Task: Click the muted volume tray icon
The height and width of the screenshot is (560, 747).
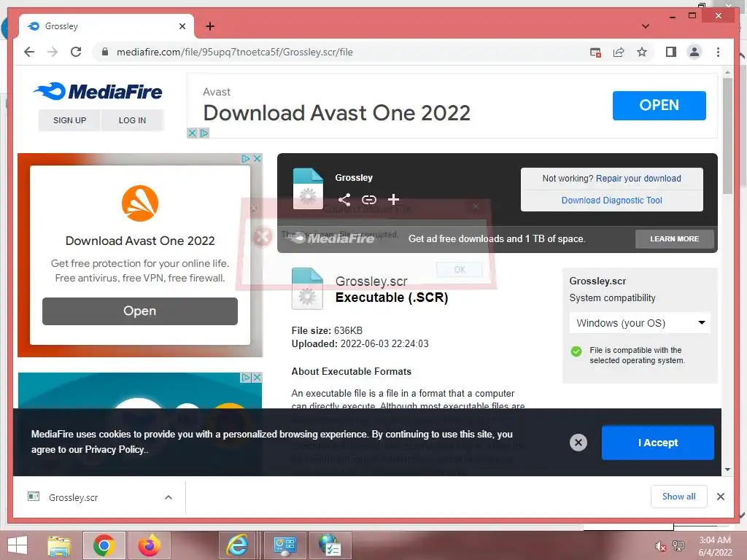Action: [x=659, y=546]
